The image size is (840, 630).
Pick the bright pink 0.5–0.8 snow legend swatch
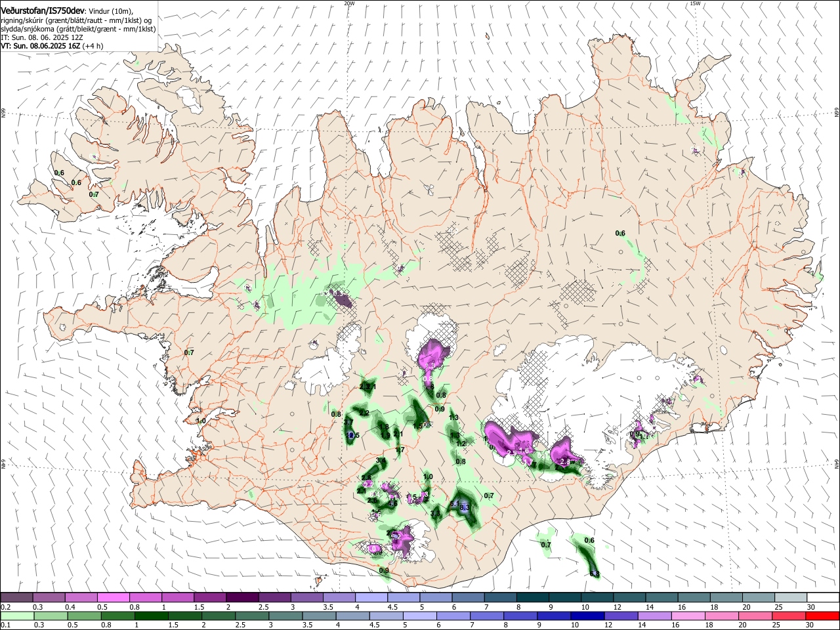click(113, 598)
